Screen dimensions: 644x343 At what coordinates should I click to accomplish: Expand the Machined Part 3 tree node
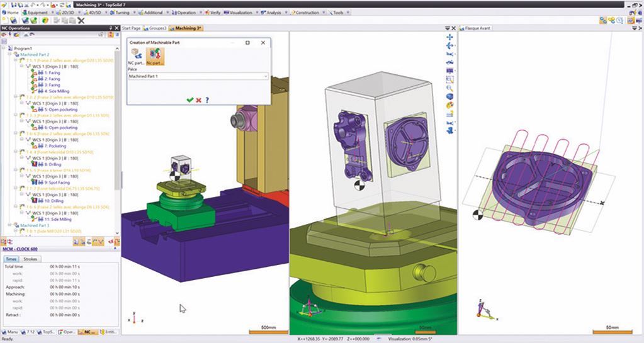point(9,225)
